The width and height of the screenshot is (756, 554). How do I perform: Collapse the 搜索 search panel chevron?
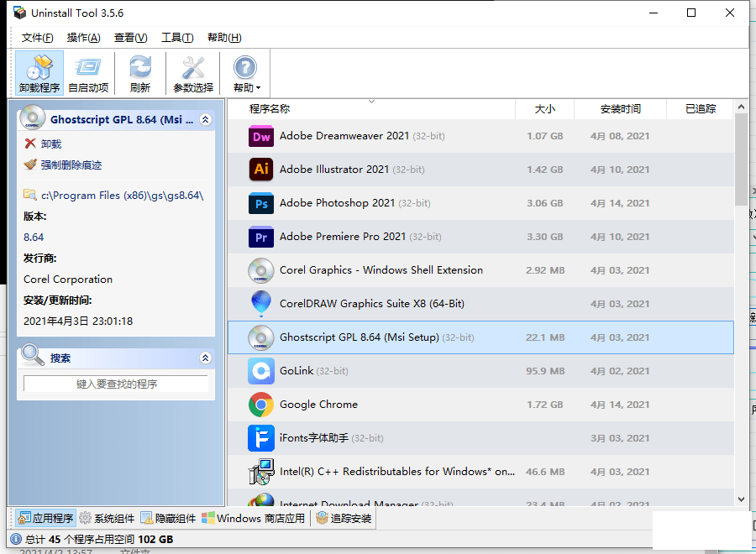pyautogui.click(x=206, y=358)
